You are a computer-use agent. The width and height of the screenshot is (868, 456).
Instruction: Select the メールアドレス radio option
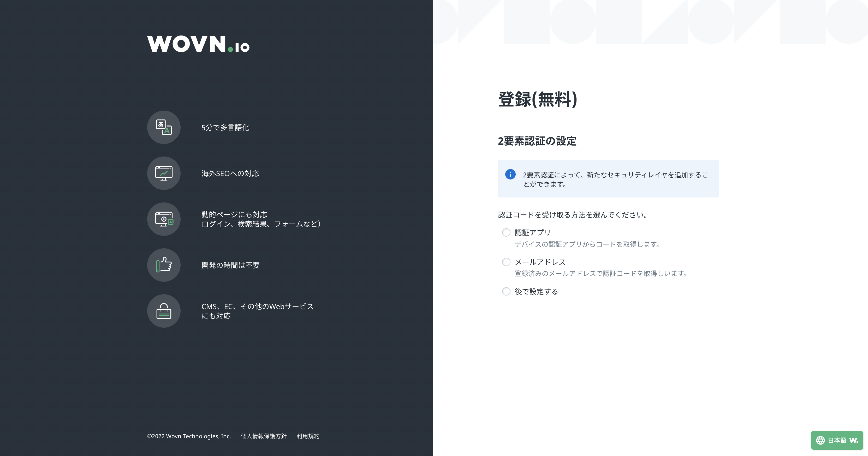506,262
